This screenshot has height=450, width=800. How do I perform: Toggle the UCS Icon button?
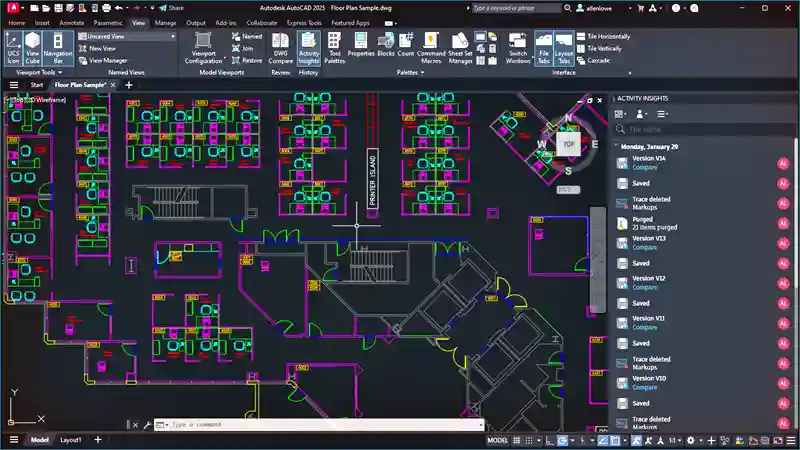[x=13, y=47]
